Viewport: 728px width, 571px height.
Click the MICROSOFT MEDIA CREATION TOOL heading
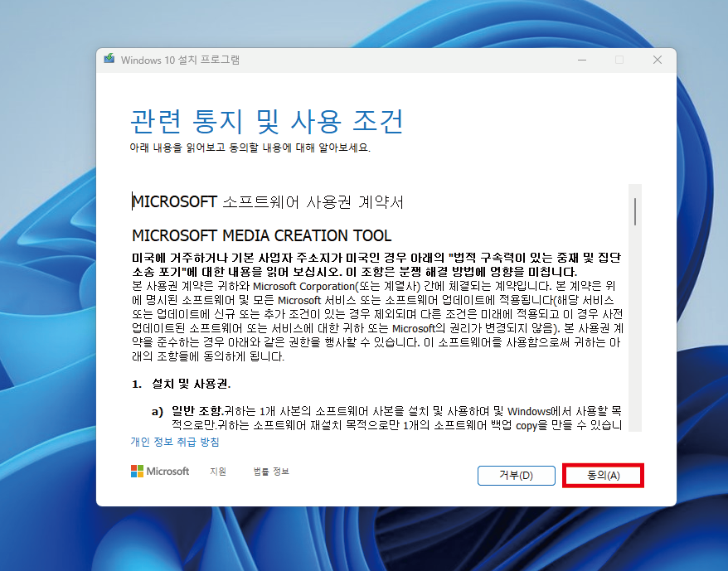coord(261,235)
